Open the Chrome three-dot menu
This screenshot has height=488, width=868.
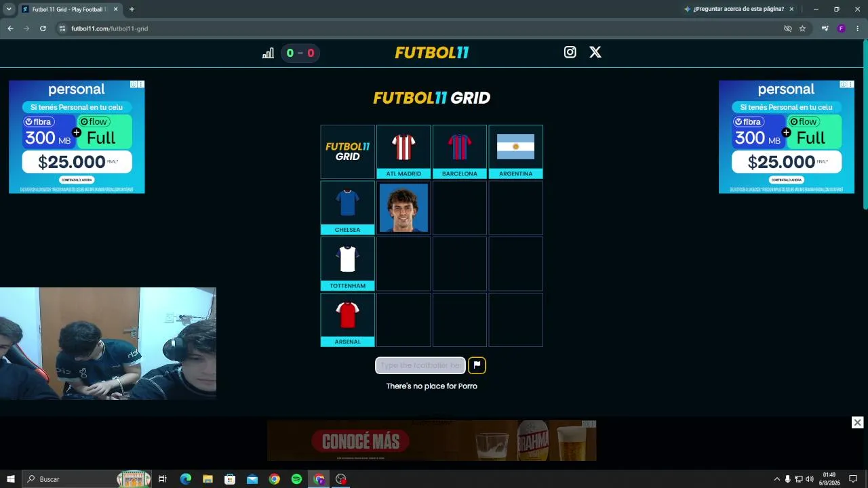tap(858, 28)
